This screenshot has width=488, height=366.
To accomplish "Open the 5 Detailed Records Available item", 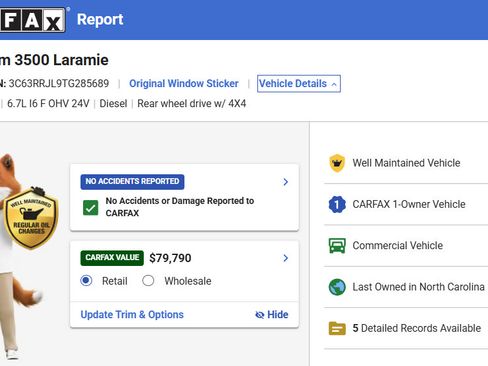I will coord(406,328).
